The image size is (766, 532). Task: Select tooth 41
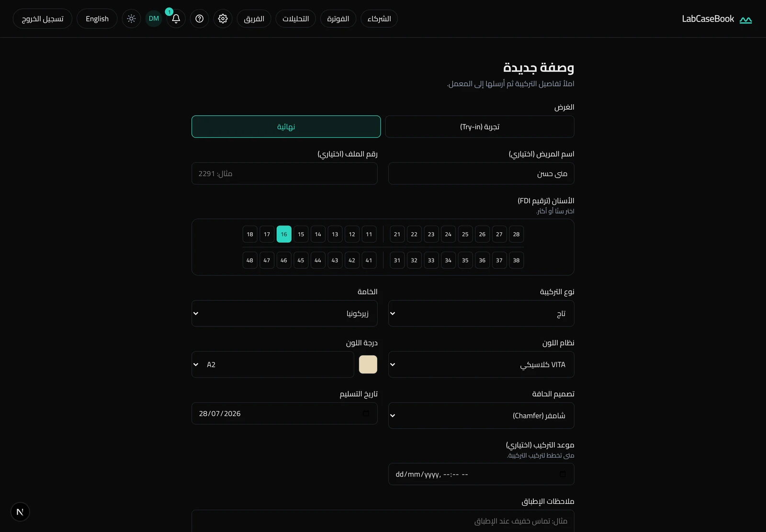369,260
